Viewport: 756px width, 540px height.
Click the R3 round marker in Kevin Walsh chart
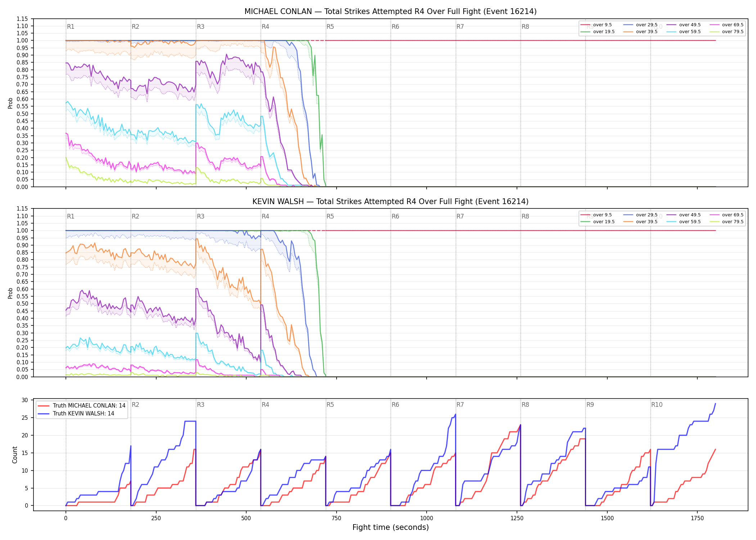coord(201,216)
